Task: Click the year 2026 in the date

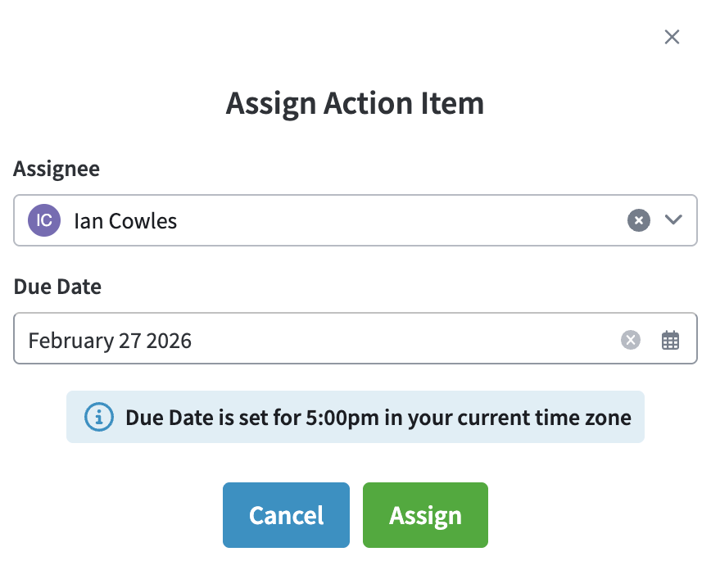Action: tap(169, 340)
